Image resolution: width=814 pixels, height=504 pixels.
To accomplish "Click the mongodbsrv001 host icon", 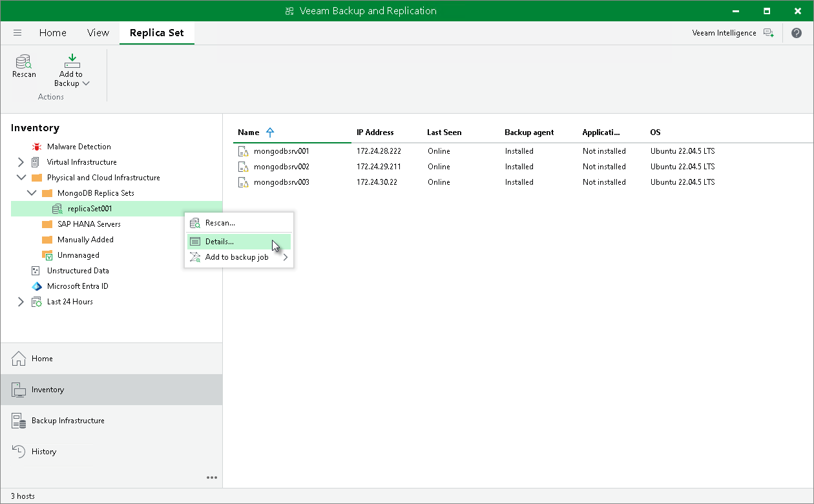I will click(x=243, y=151).
